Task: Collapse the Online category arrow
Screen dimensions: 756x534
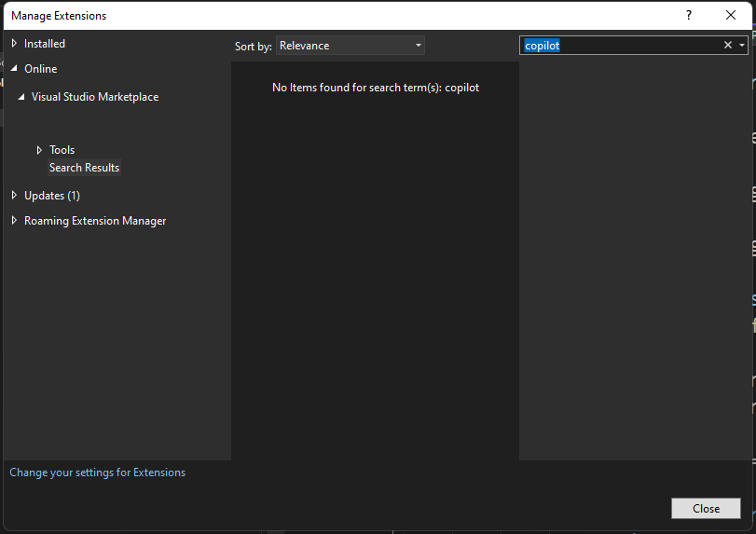Action: 15,68
